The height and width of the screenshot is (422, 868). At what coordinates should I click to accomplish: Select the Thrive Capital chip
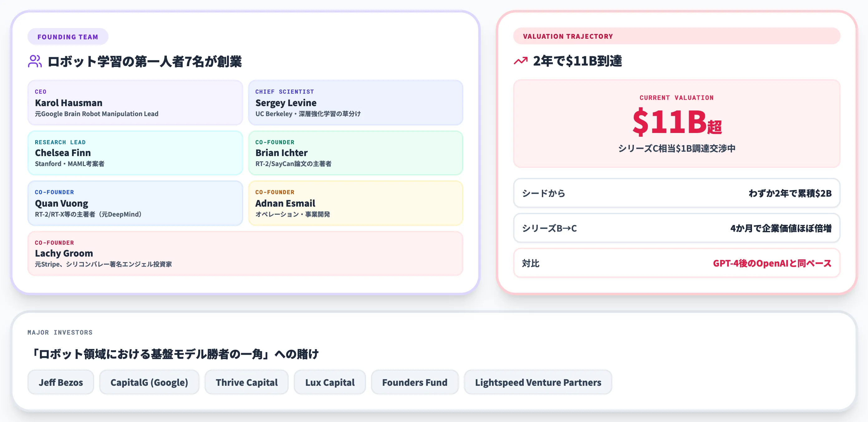click(x=247, y=382)
